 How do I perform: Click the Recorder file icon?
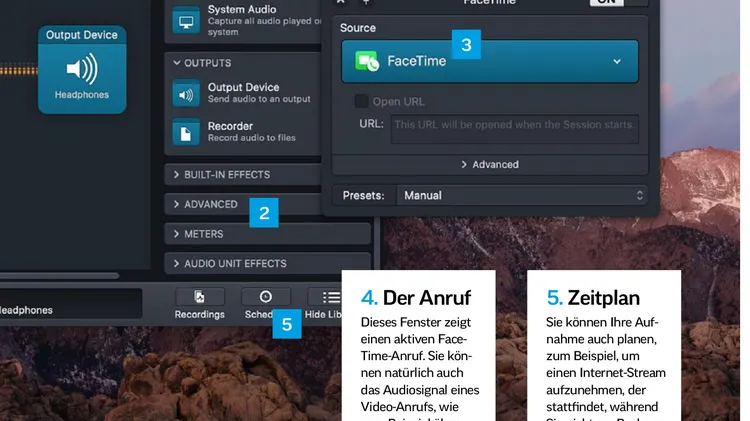(x=186, y=132)
